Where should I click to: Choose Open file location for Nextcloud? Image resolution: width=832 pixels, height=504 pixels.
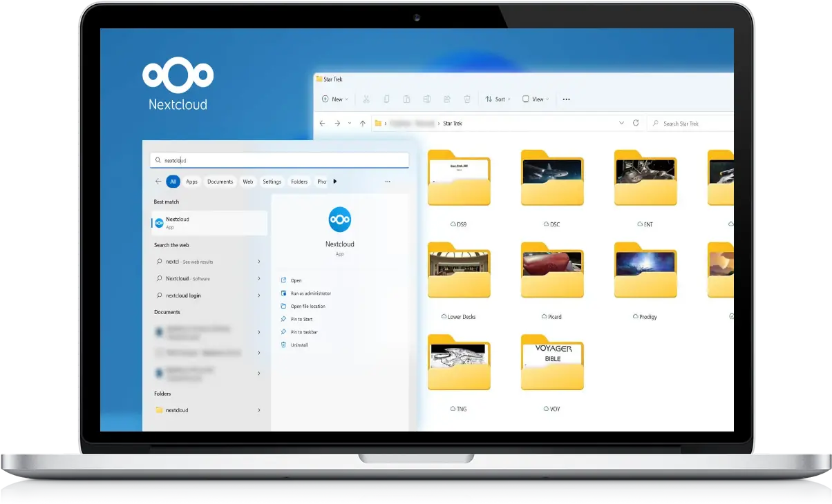tap(303, 306)
